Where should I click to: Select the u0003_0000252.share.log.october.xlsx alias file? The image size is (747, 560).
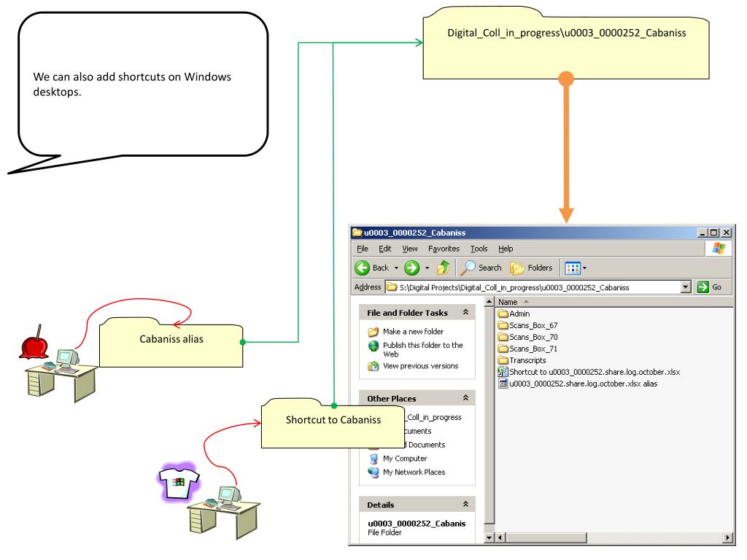point(578,384)
